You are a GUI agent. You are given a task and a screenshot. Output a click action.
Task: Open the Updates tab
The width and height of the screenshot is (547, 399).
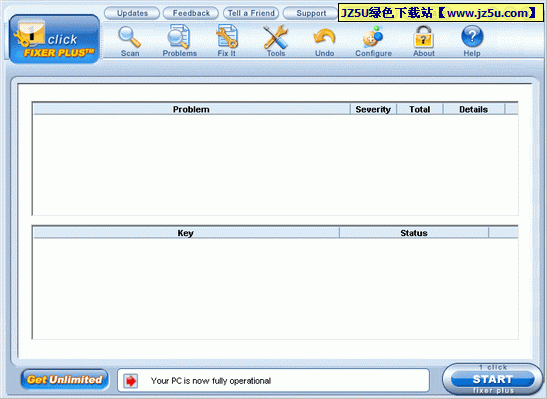point(132,13)
